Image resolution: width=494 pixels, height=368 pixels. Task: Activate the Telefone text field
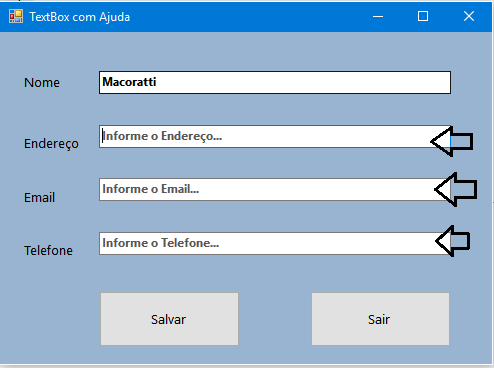click(275, 243)
